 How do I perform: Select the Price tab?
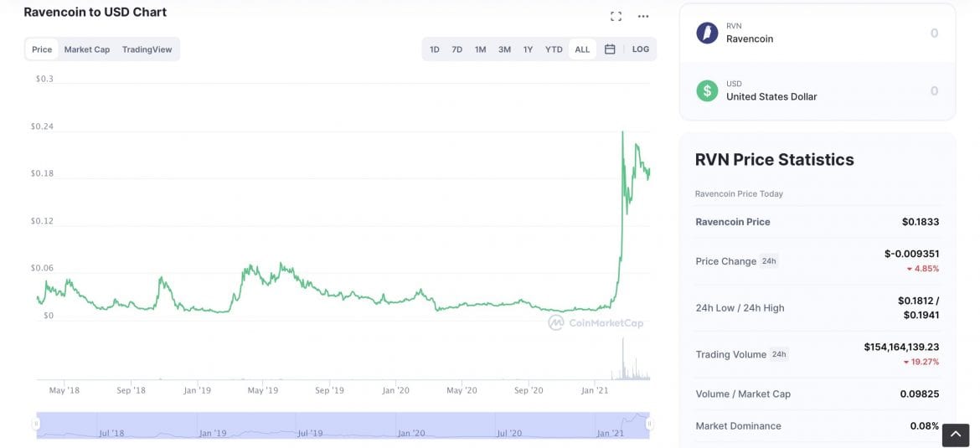[42, 49]
